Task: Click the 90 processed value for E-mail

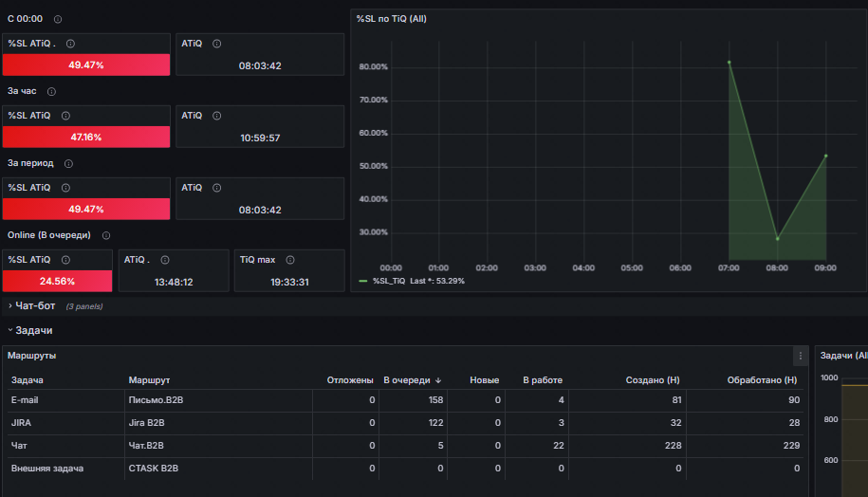Action: point(794,400)
